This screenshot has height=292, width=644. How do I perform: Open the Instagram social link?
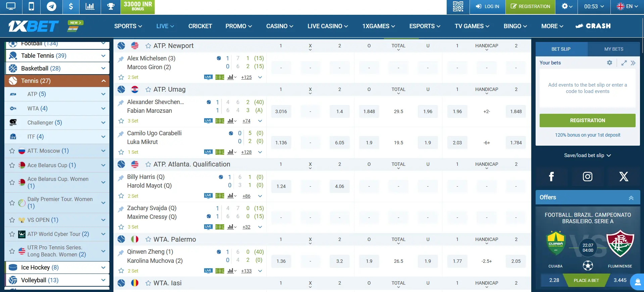click(587, 177)
